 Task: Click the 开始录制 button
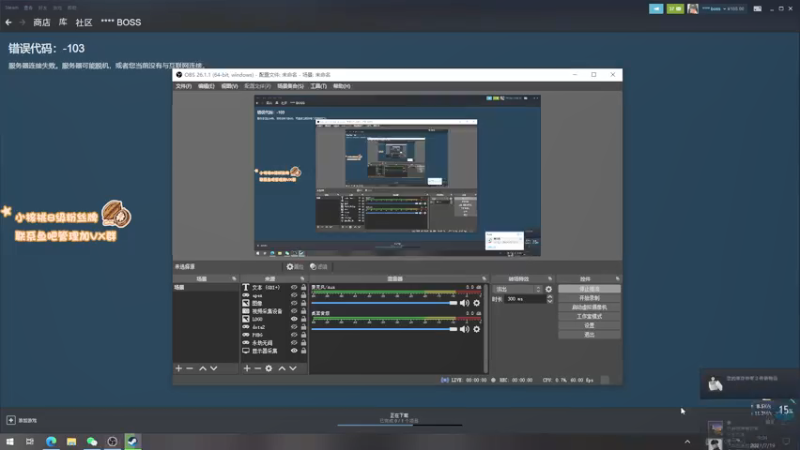589,298
